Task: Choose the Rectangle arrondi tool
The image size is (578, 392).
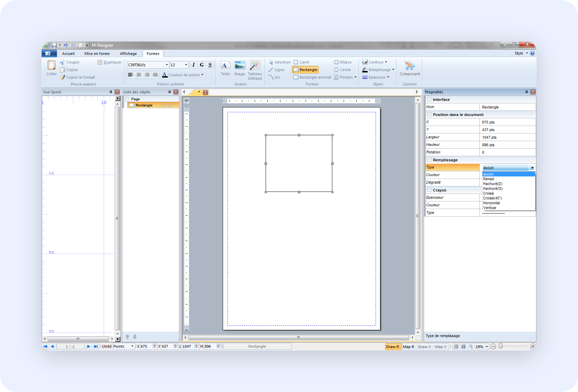Action: coord(312,77)
